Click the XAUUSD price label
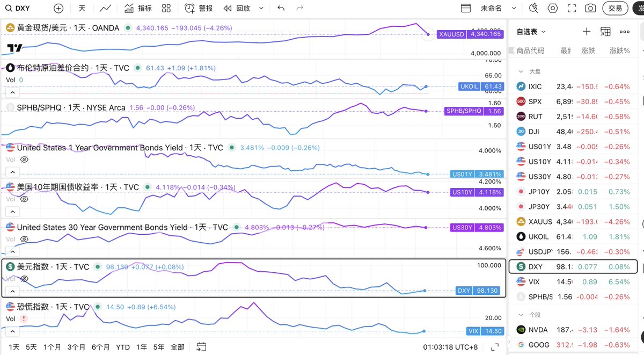 pyautogui.click(x=470, y=34)
